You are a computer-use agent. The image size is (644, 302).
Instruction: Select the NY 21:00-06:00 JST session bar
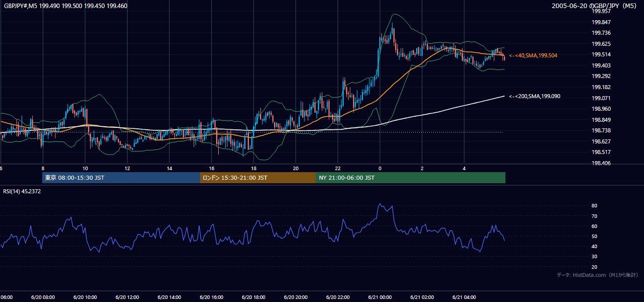411,178
